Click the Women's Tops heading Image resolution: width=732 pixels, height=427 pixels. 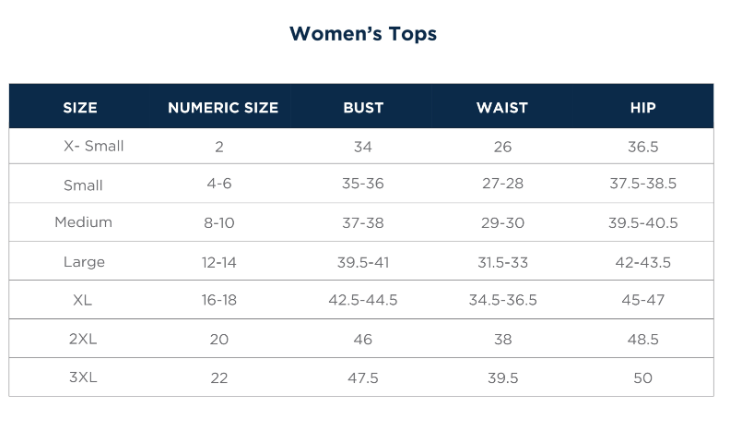(363, 34)
